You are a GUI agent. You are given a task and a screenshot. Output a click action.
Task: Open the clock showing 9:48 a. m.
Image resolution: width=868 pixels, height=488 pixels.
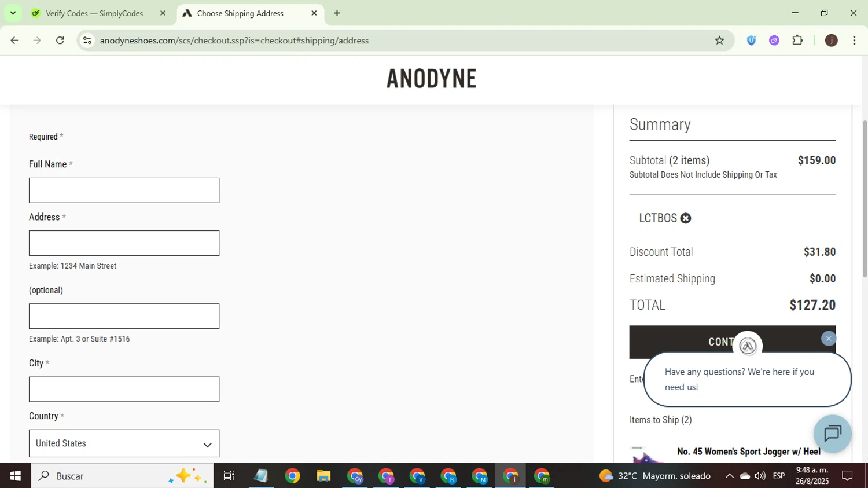tap(812, 476)
